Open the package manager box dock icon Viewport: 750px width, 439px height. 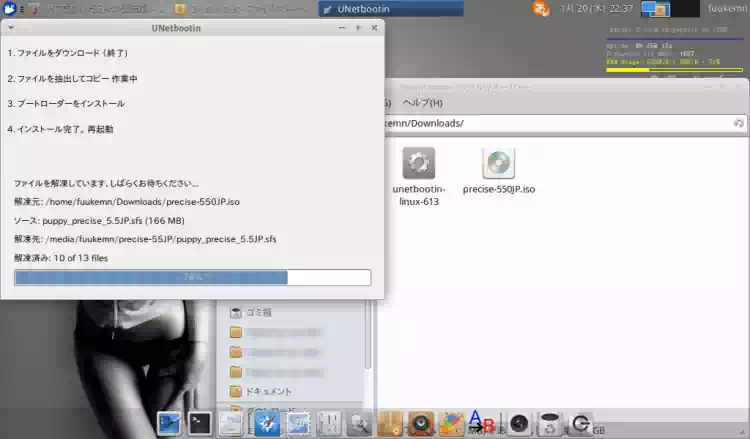(x=390, y=424)
